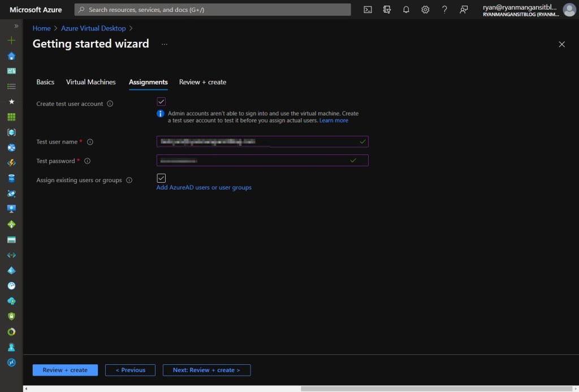Open Cloud Shell from top bar
This screenshot has height=392, width=579.
(368, 10)
